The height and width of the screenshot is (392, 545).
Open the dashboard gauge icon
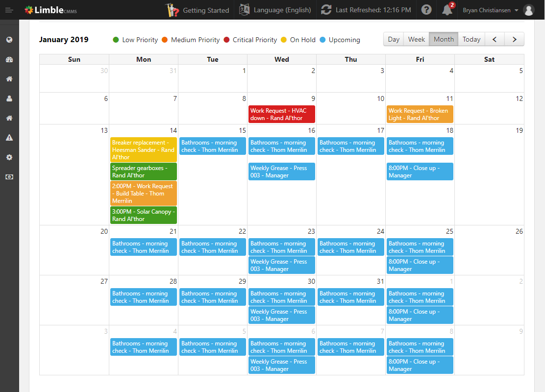(x=9, y=60)
